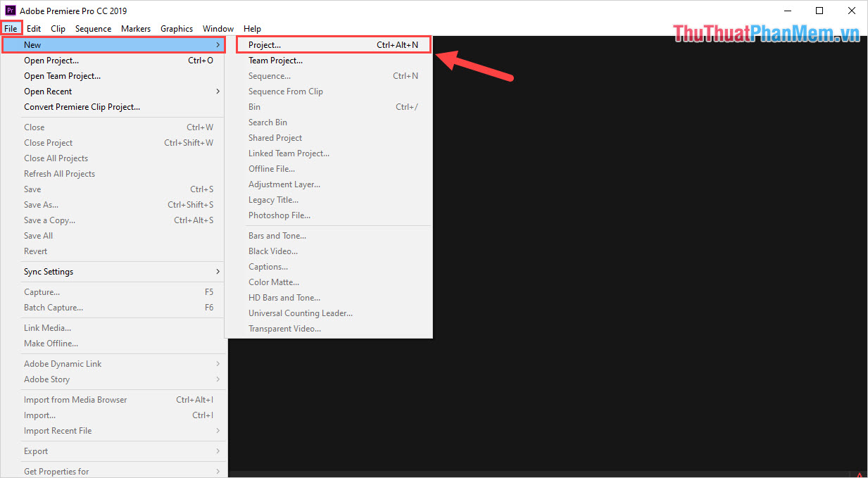868x478 pixels.
Task: Click the Save entry with Ctrl+S
Action: [x=113, y=189]
